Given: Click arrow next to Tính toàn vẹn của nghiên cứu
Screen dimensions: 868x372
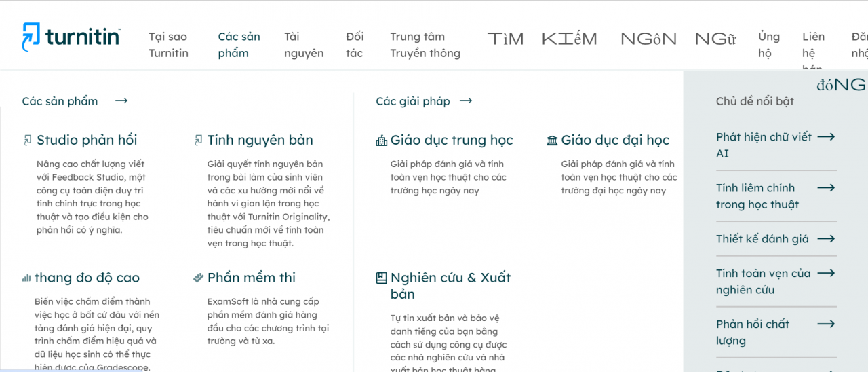Looking at the screenshot, I should click(x=826, y=273).
